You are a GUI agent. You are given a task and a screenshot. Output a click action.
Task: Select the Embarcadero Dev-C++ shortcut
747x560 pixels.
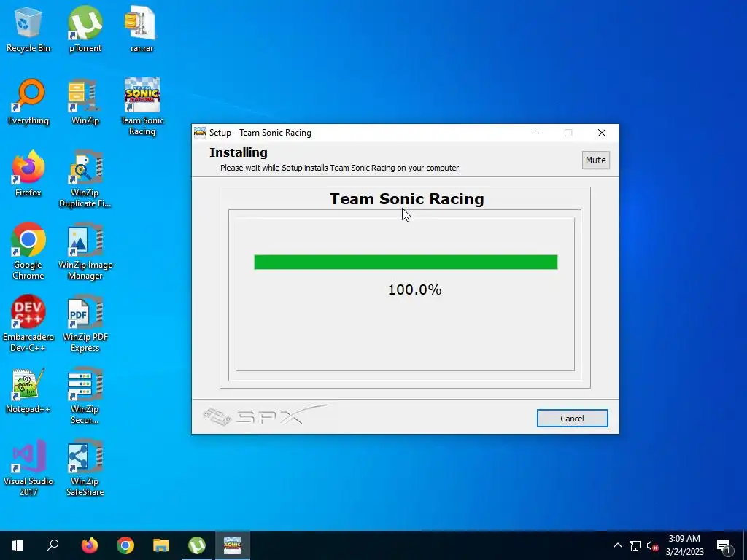coord(28,324)
